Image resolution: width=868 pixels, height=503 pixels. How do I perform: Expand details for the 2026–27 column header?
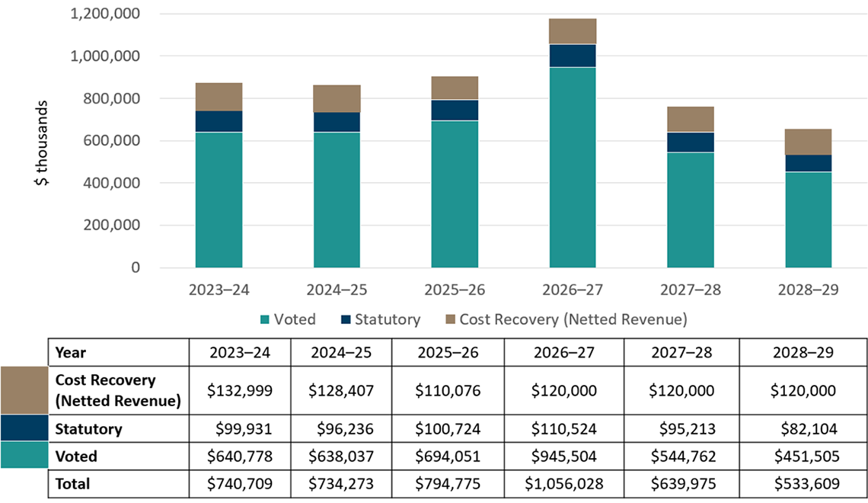(x=563, y=352)
